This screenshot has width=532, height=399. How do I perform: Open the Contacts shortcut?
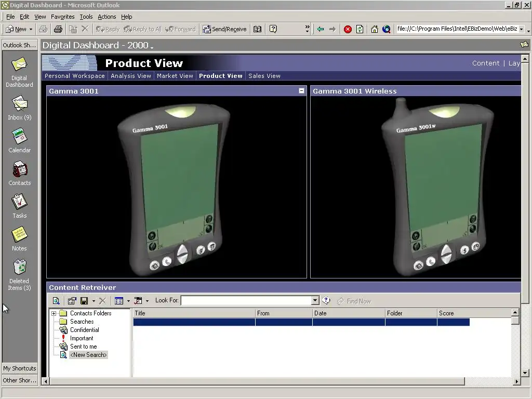pyautogui.click(x=19, y=174)
